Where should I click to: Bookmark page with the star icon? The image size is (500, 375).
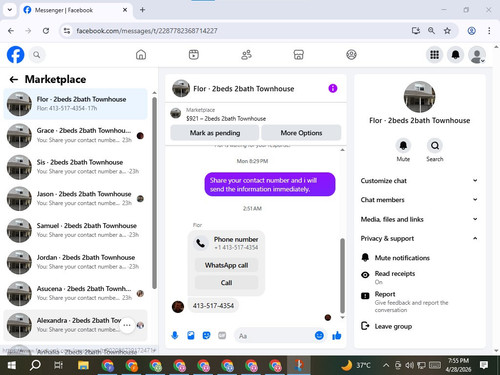pos(447,31)
